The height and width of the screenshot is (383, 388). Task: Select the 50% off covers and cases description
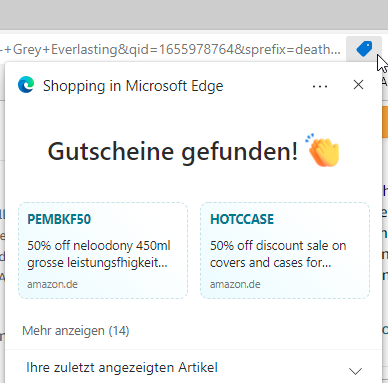[278, 254]
